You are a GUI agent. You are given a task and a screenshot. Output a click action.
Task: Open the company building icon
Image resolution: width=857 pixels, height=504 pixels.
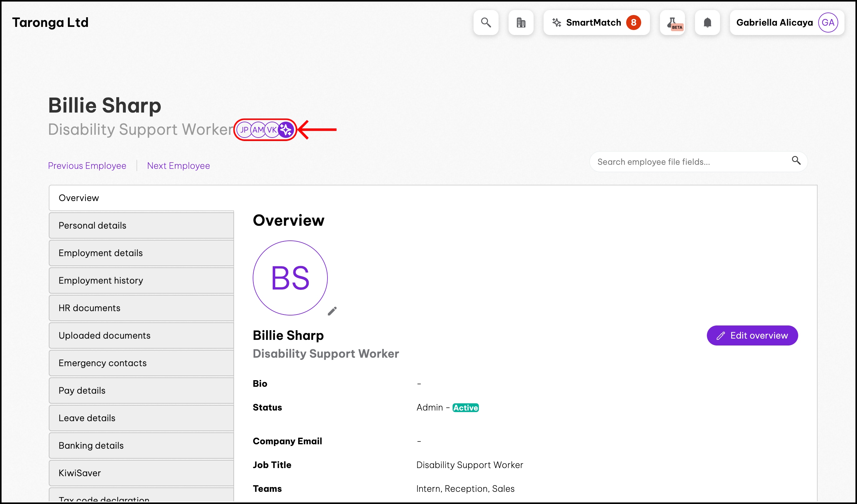click(521, 23)
